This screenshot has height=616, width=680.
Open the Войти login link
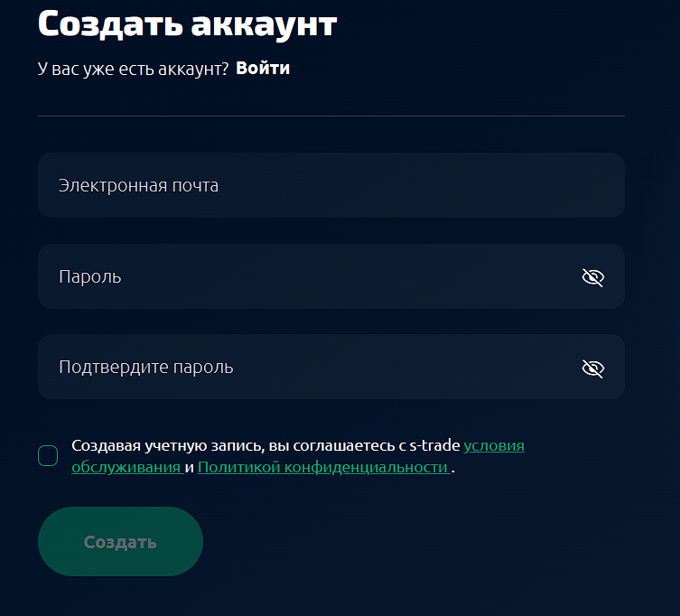coord(263,68)
